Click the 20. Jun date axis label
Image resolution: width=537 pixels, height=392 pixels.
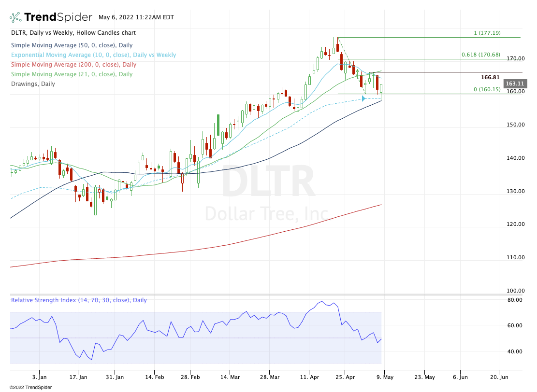tap(499, 377)
